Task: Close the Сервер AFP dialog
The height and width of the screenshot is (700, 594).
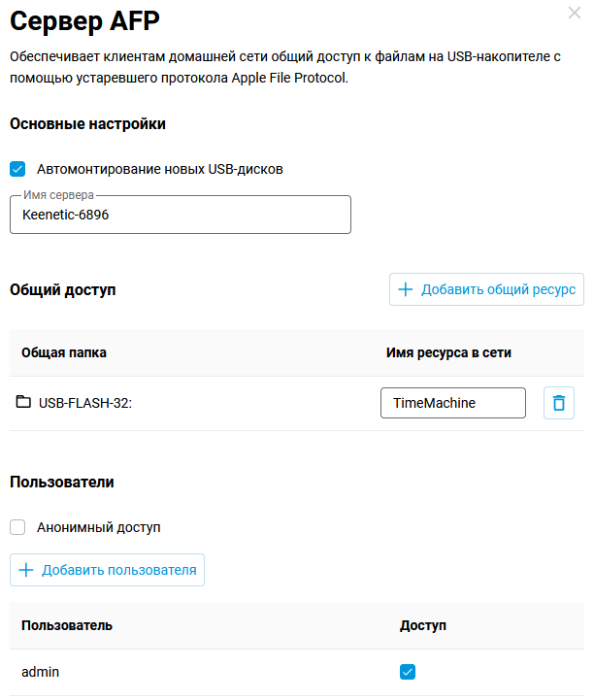Action: (x=575, y=14)
